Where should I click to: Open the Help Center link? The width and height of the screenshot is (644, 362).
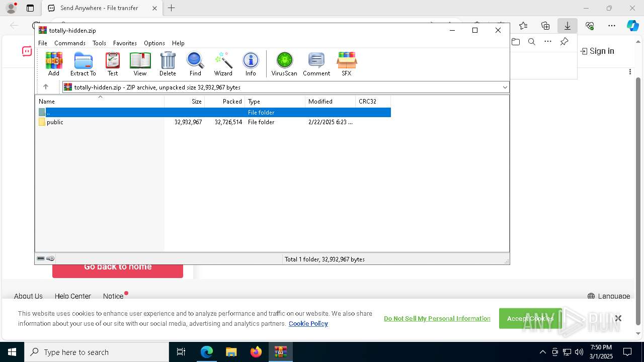pos(73,296)
